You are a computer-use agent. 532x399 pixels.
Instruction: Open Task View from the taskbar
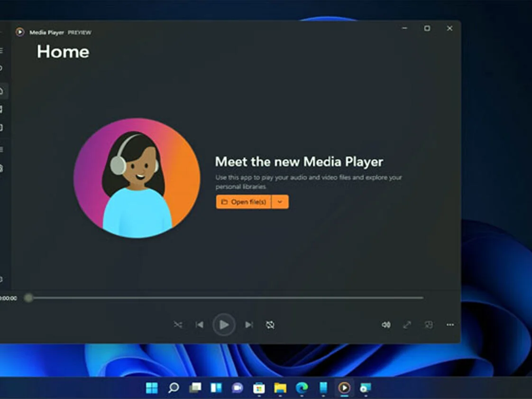(195, 388)
